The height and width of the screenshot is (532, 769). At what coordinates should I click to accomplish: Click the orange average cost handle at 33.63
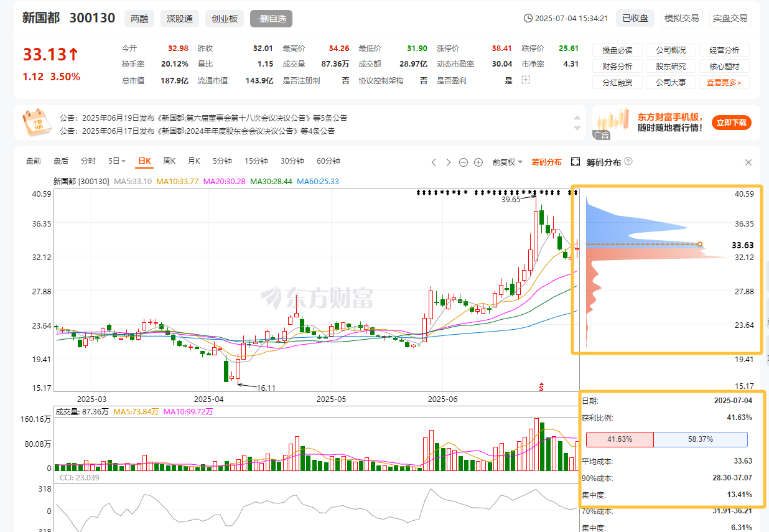(700, 245)
